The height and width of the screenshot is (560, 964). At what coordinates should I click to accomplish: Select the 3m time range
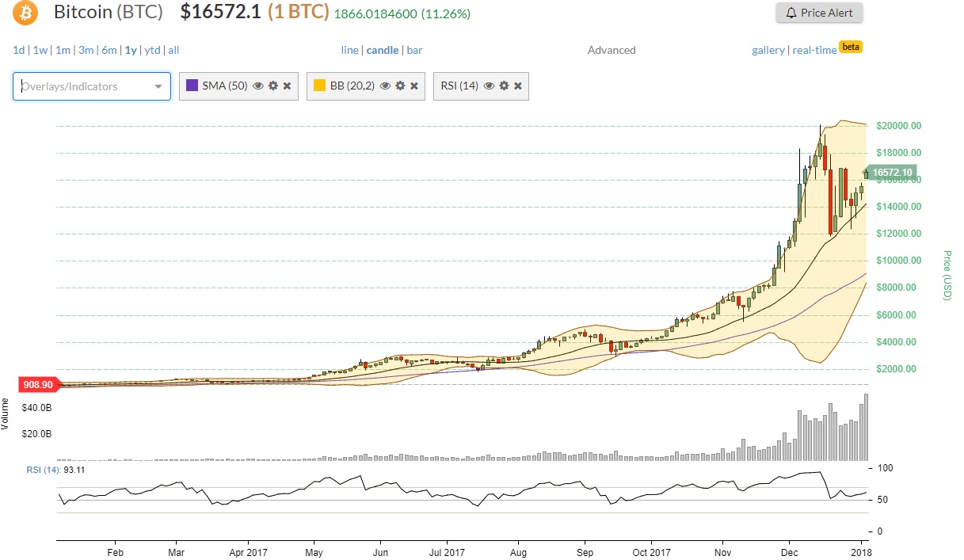[86, 50]
